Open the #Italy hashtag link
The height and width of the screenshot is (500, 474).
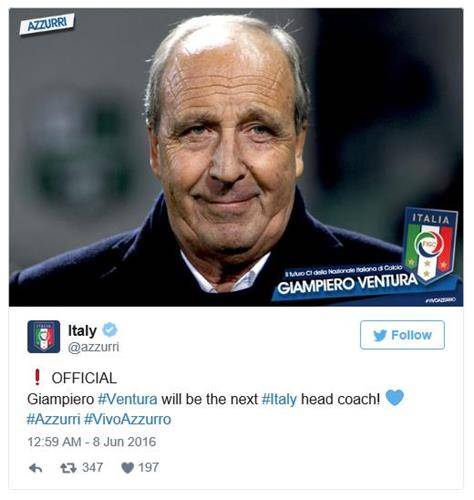point(279,399)
